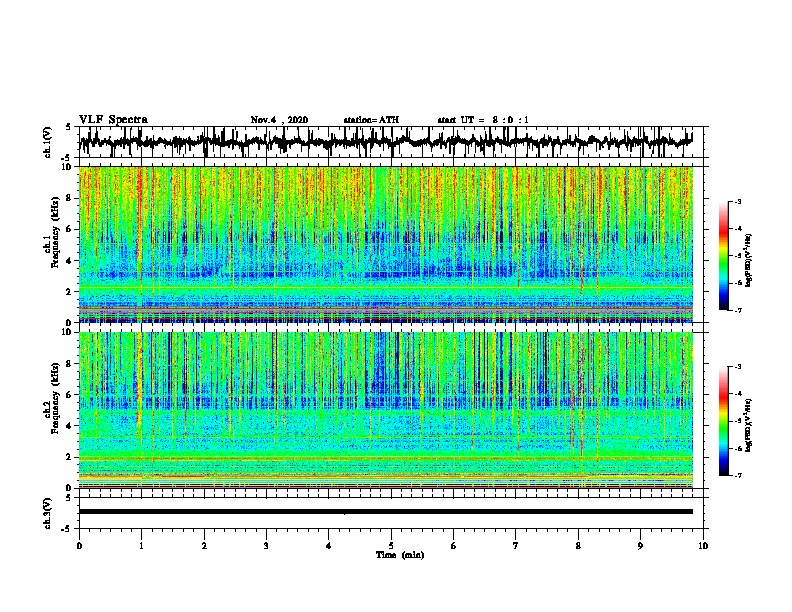This screenshot has height=612, width=792.
Task: Click the ch.1 spectrogram plot
Action: (386, 244)
